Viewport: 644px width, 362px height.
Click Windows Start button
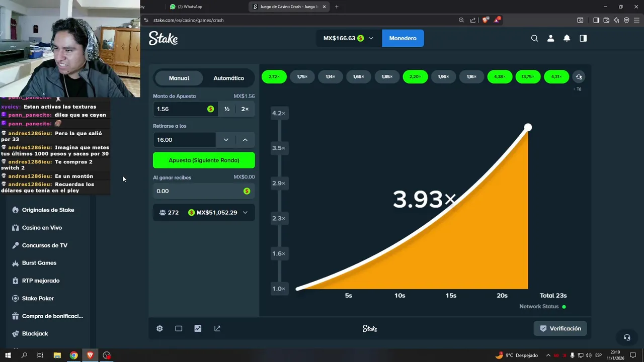tap(8, 355)
